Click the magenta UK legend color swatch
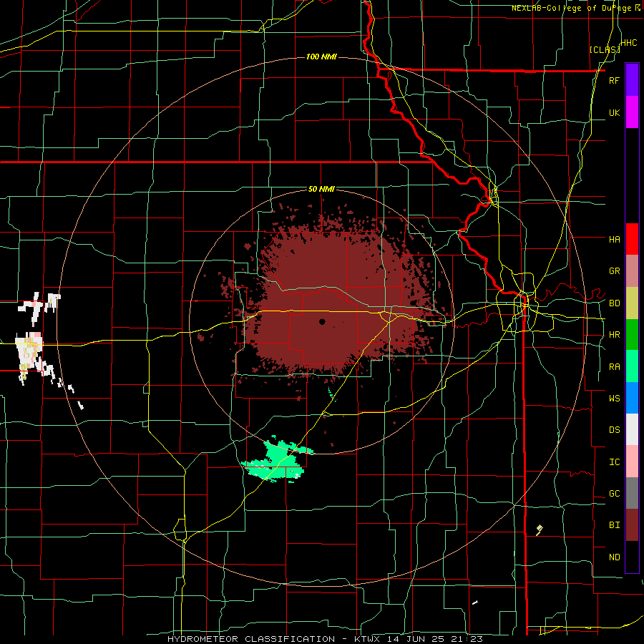Image resolution: width=644 pixels, height=644 pixels. tap(632, 112)
